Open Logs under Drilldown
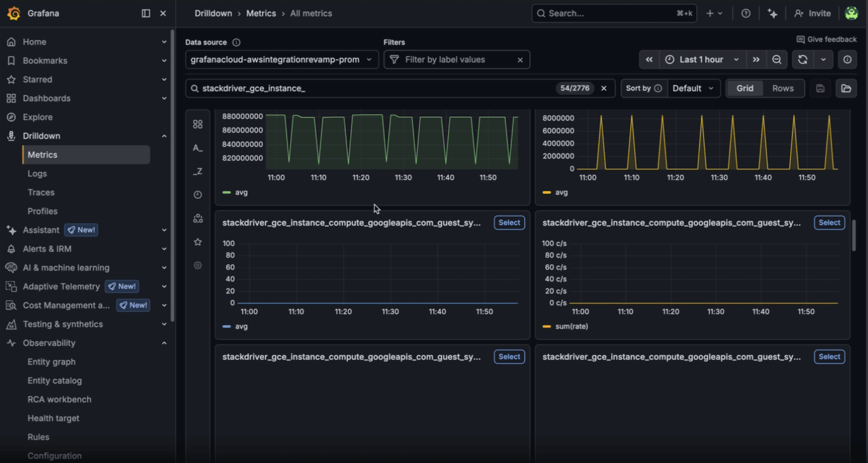Viewport: 868px width, 463px height. coord(37,174)
